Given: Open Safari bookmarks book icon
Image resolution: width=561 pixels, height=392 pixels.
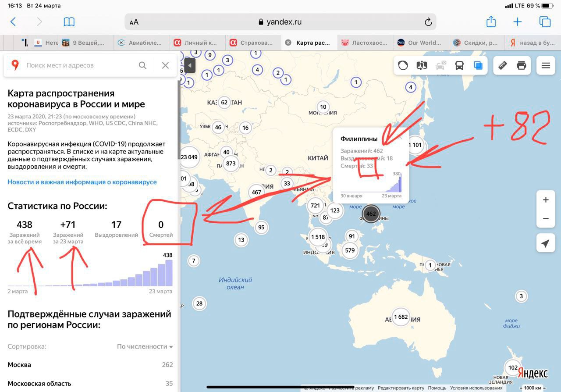Looking at the screenshot, I should click(x=69, y=22).
